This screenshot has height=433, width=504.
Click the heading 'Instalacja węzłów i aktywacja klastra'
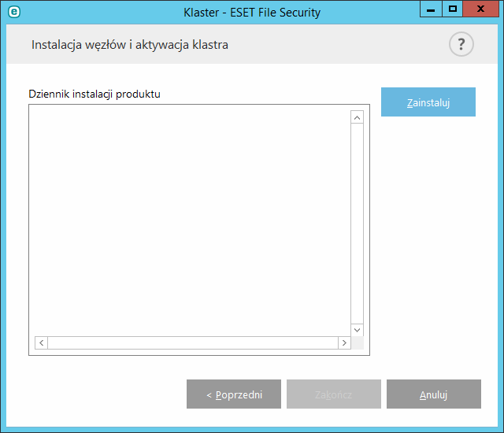click(130, 45)
